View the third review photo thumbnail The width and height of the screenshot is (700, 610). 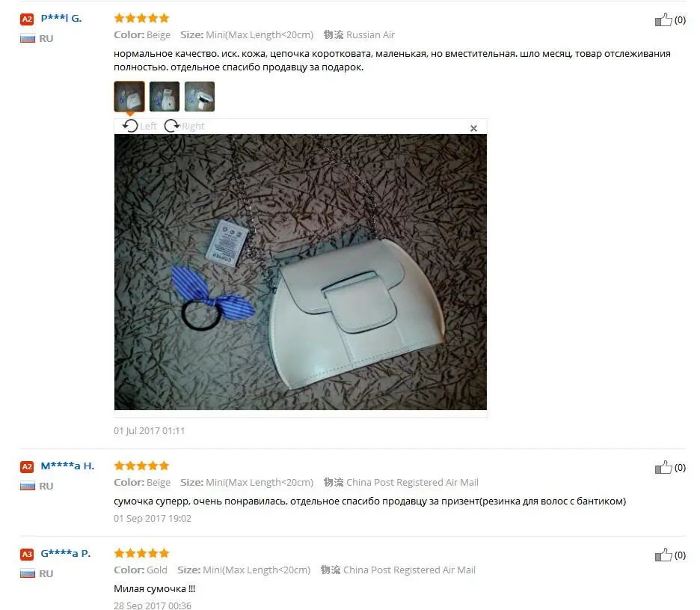point(200,96)
